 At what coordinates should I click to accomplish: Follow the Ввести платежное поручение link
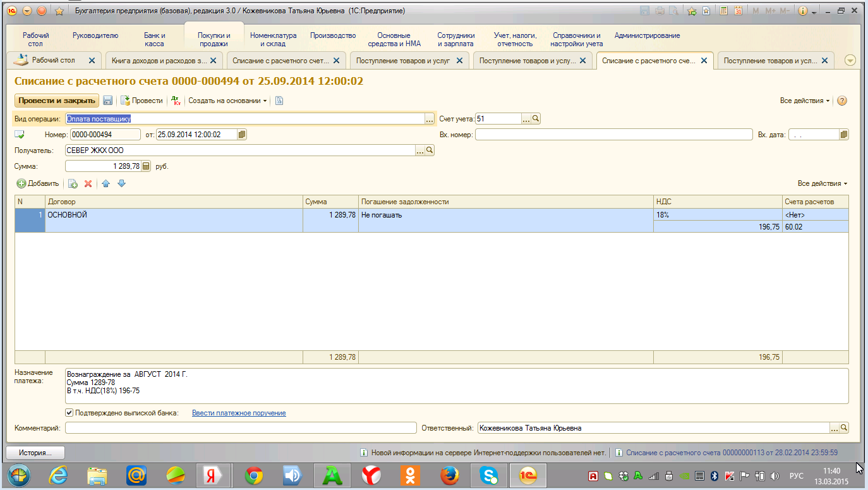pyautogui.click(x=239, y=413)
